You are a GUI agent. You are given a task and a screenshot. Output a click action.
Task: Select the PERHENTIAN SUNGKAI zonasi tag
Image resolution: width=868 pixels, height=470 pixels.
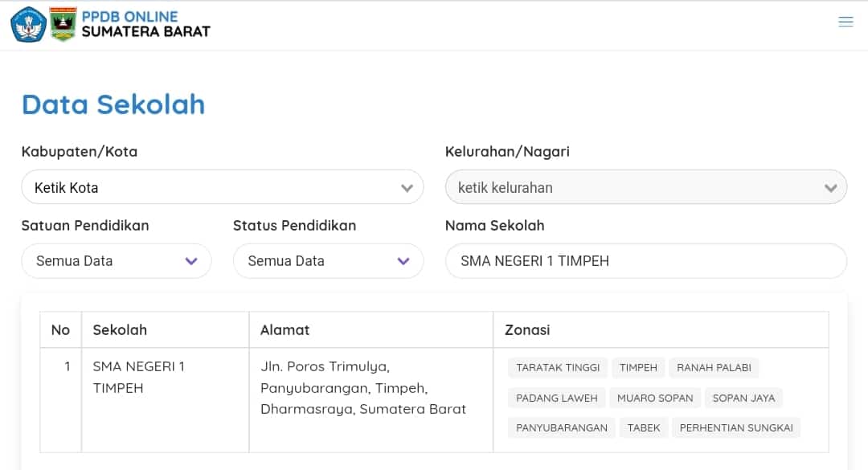click(736, 428)
